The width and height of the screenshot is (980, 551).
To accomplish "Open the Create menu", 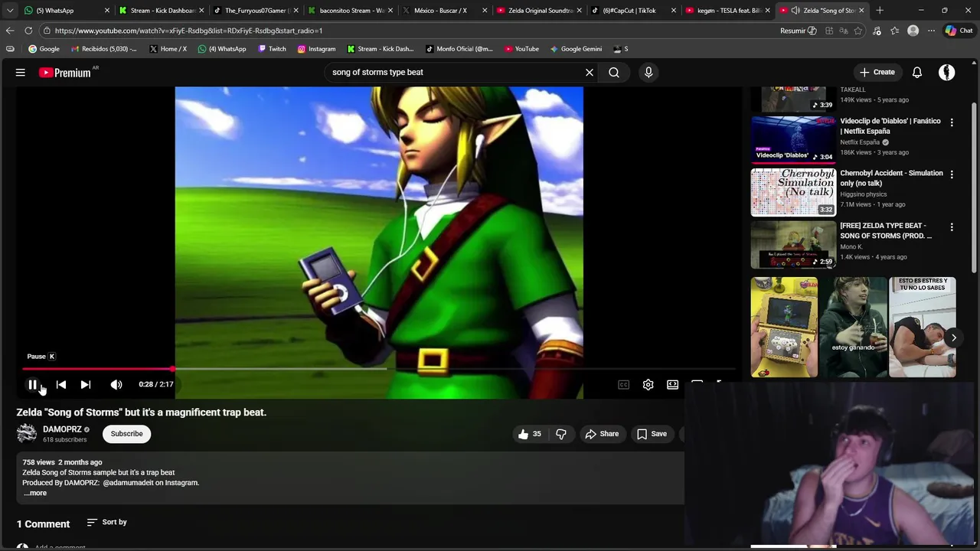I will (x=877, y=72).
